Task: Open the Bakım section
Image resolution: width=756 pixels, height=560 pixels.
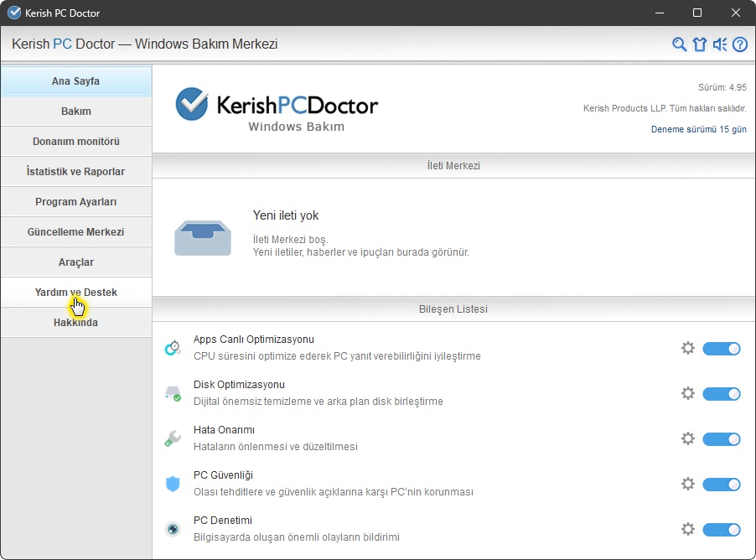Action: click(x=76, y=111)
